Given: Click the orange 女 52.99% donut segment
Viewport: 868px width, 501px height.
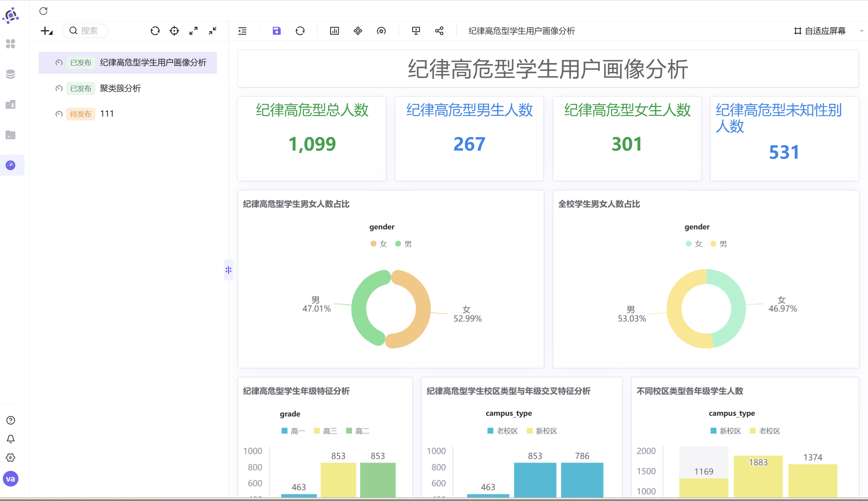Looking at the screenshot, I should pos(423,309).
